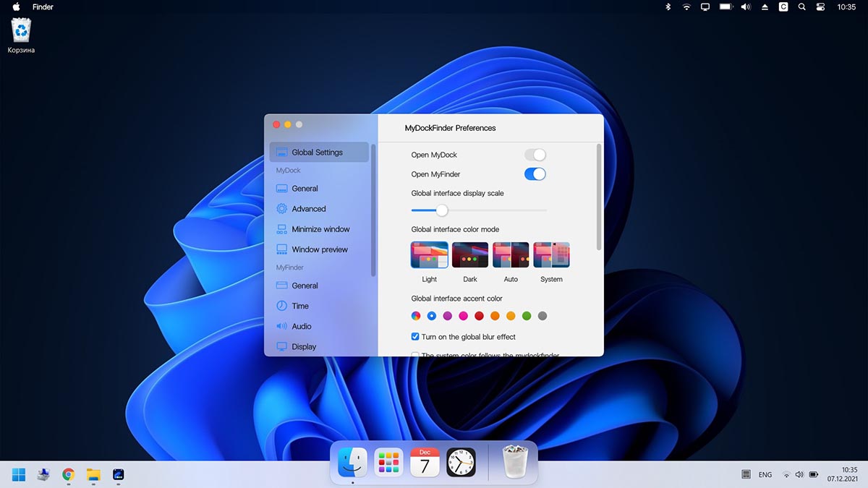Click the display scale slider handle
This screenshot has height=488, width=868.
pyautogui.click(x=442, y=210)
